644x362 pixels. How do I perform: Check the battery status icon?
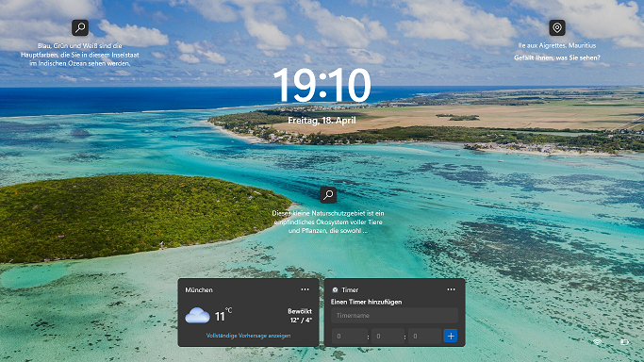(x=624, y=342)
